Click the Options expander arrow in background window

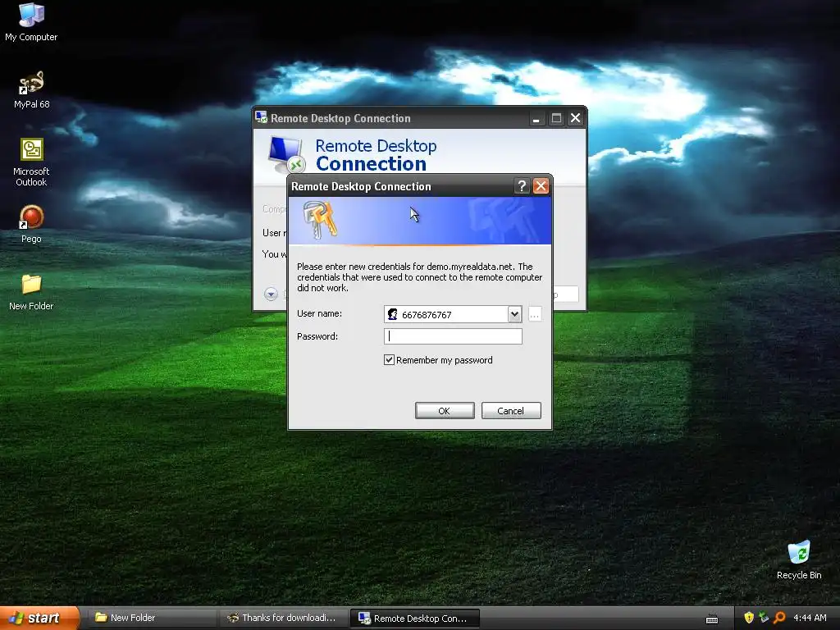coord(271,294)
